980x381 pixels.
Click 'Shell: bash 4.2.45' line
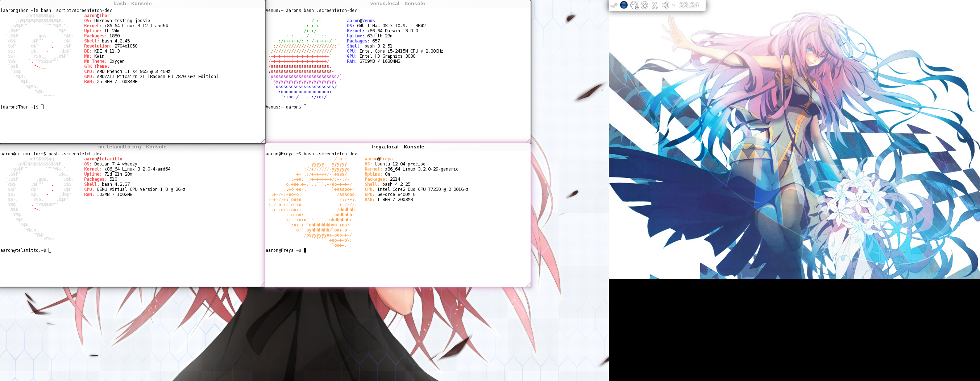[107, 41]
